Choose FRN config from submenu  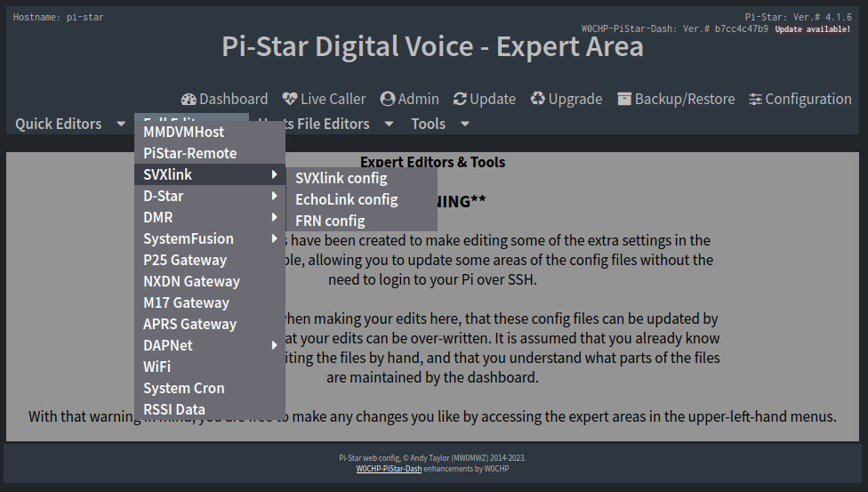(x=361, y=221)
